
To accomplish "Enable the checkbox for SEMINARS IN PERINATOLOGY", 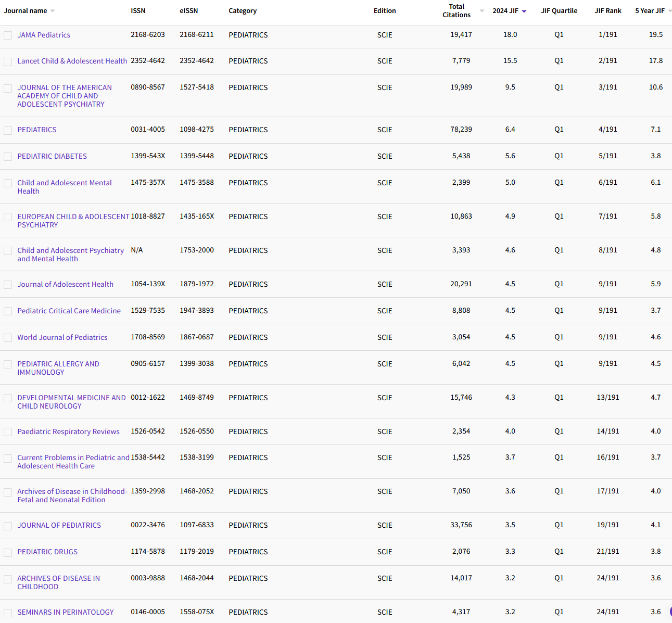I will coord(8,613).
